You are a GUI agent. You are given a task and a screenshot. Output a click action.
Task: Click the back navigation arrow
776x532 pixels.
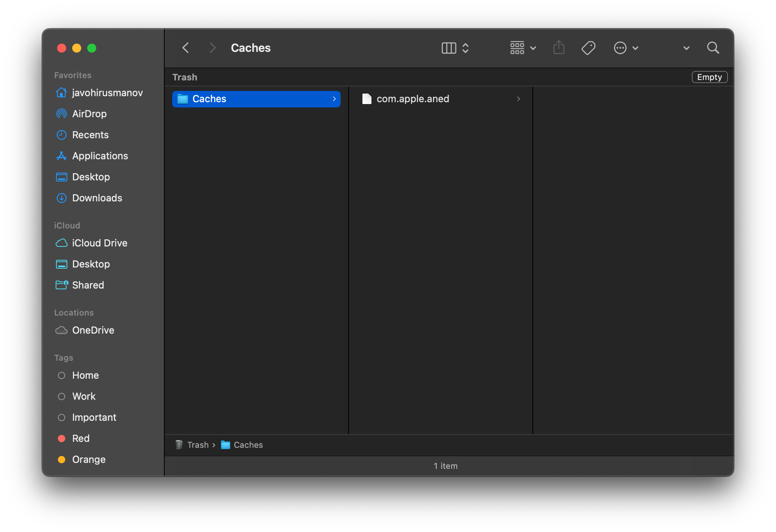coord(186,48)
